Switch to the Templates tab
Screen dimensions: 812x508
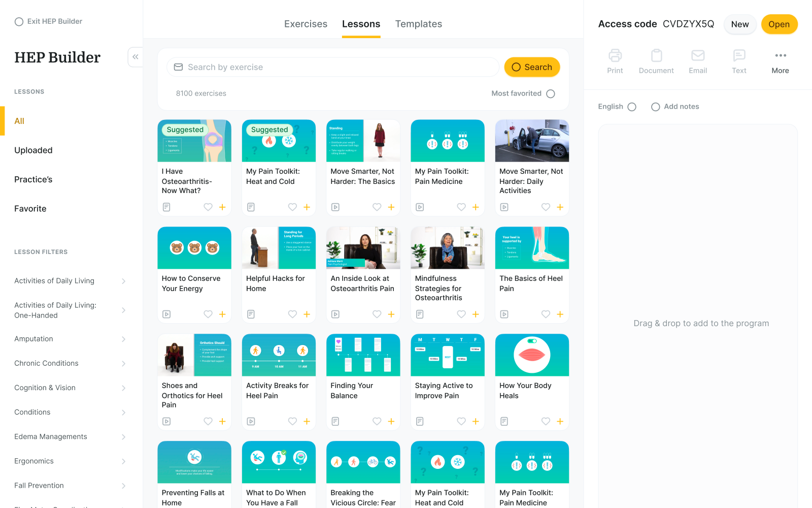click(419, 24)
